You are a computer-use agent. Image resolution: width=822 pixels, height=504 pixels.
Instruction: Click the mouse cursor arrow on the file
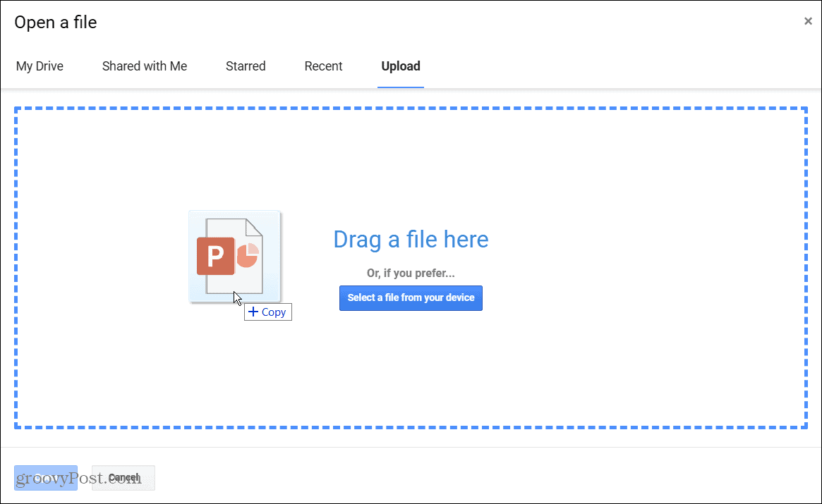coord(236,297)
